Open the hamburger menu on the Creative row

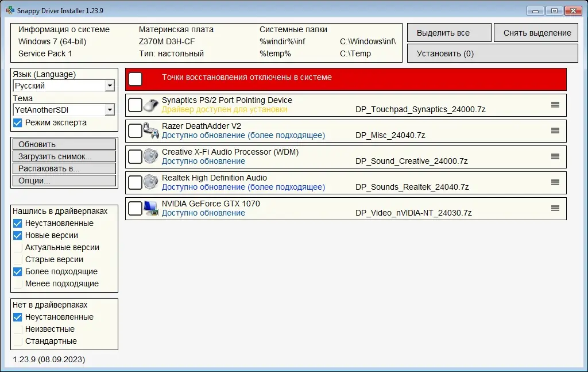tap(555, 156)
